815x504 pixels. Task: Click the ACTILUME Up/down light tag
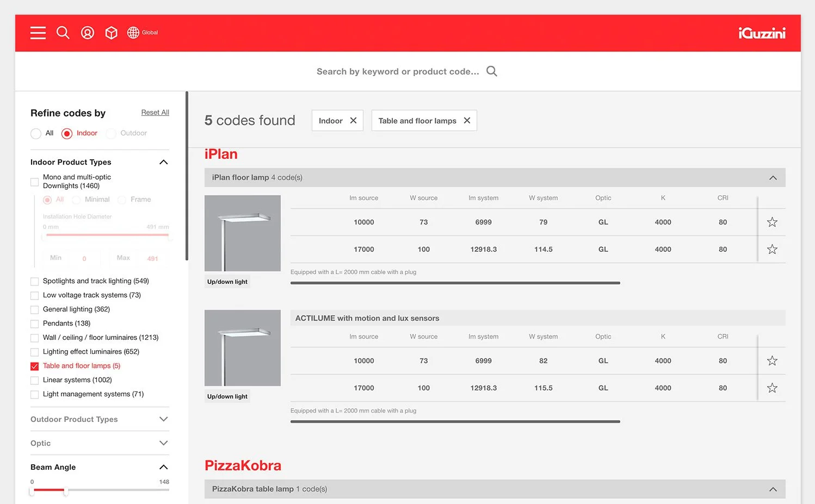pyautogui.click(x=227, y=396)
